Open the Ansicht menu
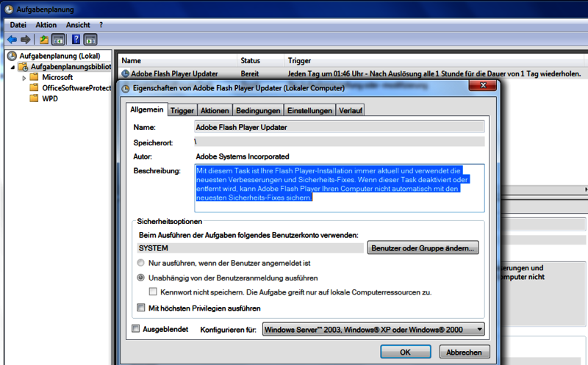The width and height of the screenshot is (588, 365). pos(78,25)
